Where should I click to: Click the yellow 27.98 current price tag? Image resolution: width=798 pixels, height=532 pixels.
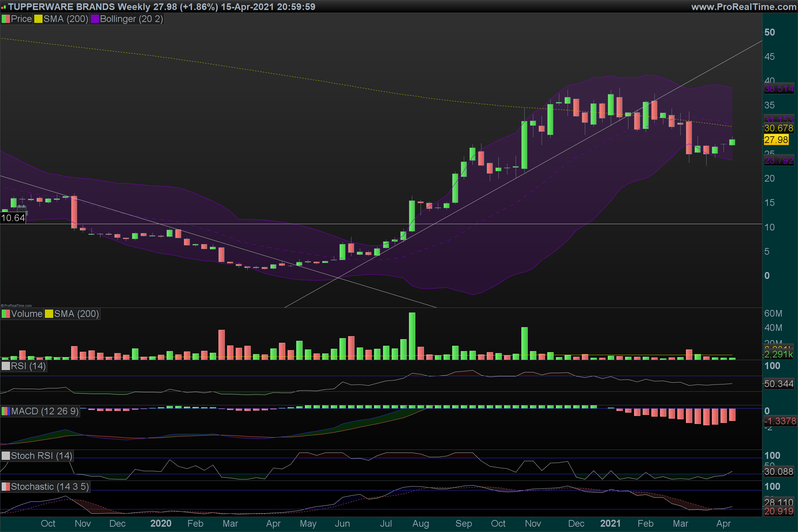point(776,140)
